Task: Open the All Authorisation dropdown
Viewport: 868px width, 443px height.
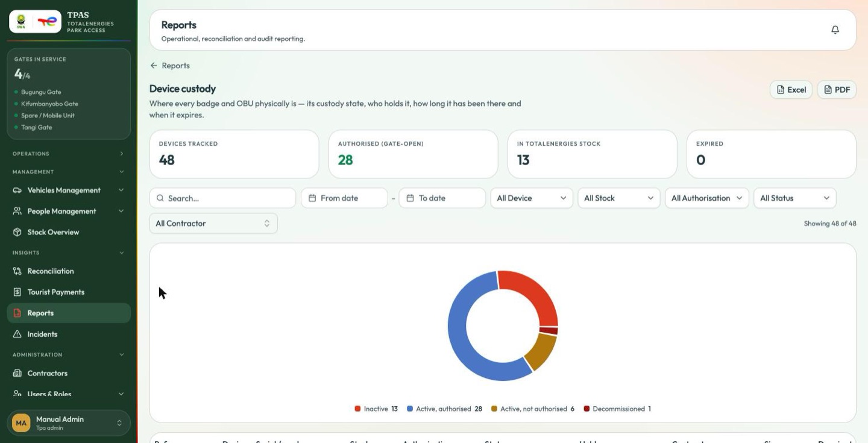Action: coord(707,198)
